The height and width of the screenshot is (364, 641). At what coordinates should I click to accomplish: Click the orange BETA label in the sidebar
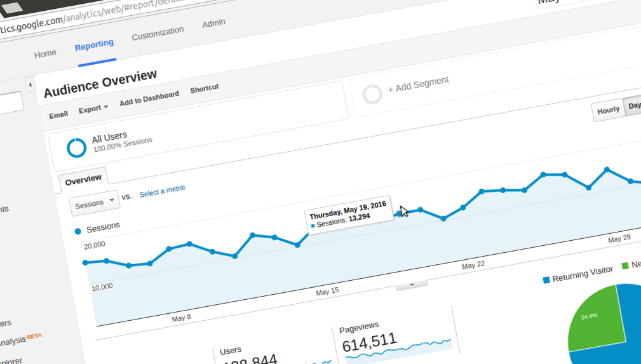pyautogui.click(x=34, y=336)
